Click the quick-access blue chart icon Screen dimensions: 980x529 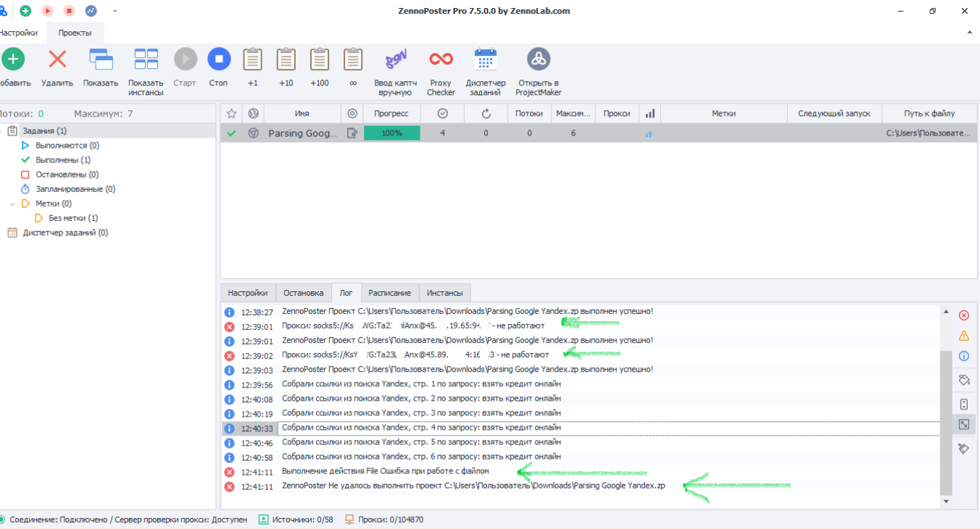(x=91, y=11)
